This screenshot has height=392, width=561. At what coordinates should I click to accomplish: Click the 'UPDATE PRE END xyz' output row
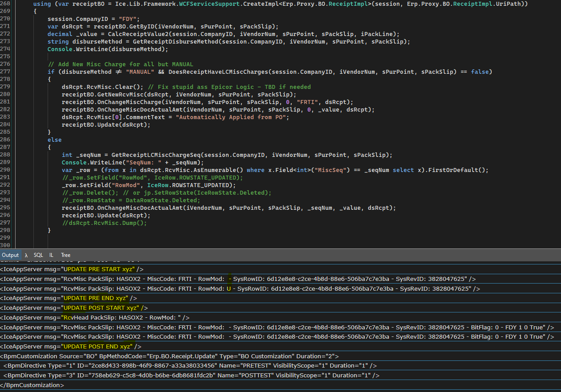point(280,298)
